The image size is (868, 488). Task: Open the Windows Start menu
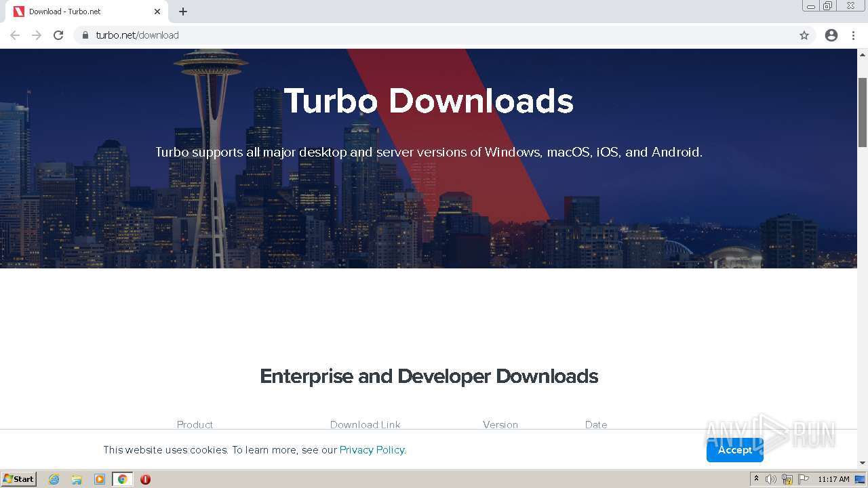point(18,479)
